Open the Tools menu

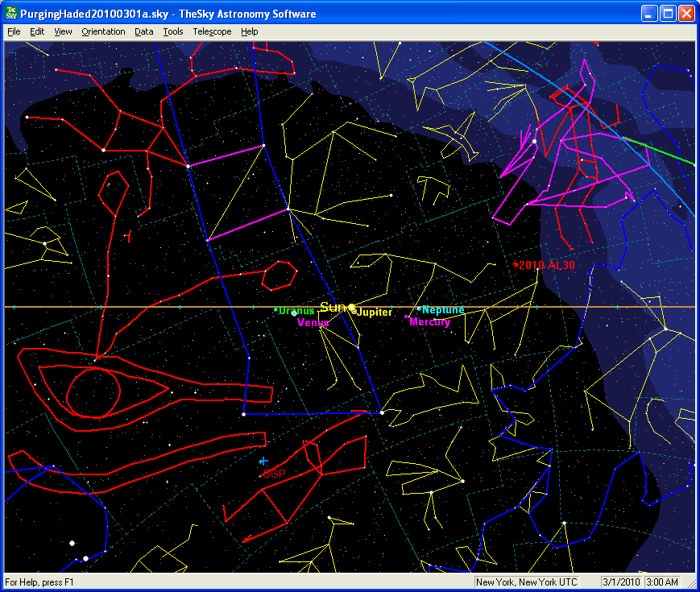point(172,31)
